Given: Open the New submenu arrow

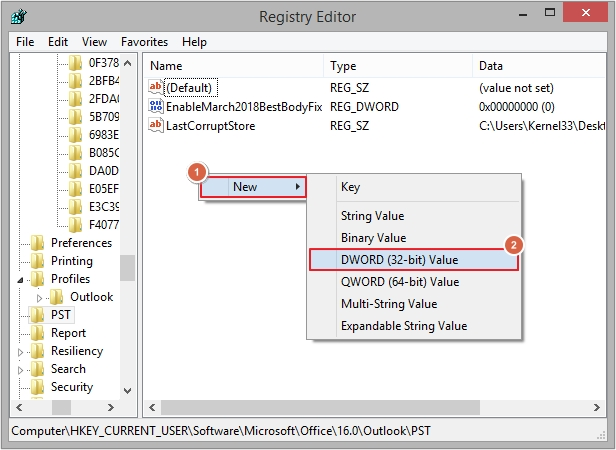Looking at the screenshot, I should click(298, 186).
